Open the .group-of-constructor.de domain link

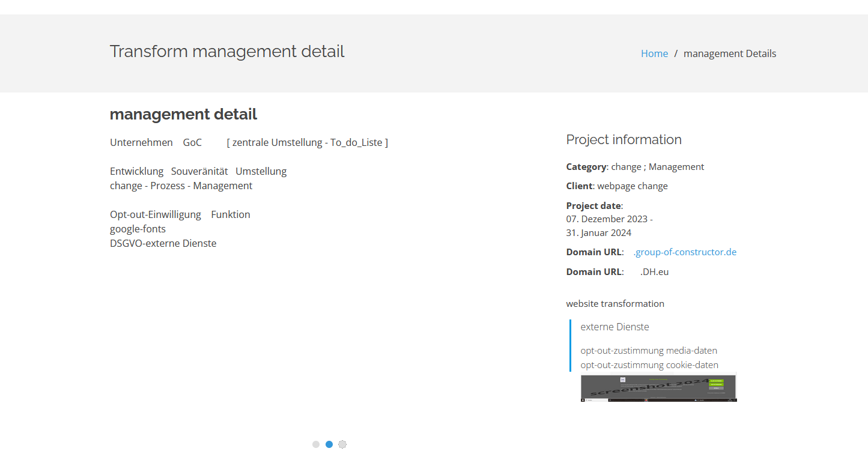pos(685,252)
